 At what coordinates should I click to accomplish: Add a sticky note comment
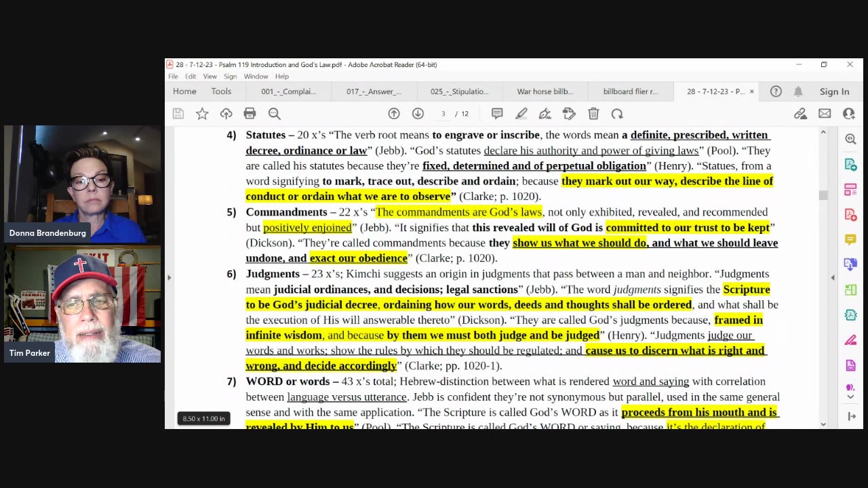[497, 114]
